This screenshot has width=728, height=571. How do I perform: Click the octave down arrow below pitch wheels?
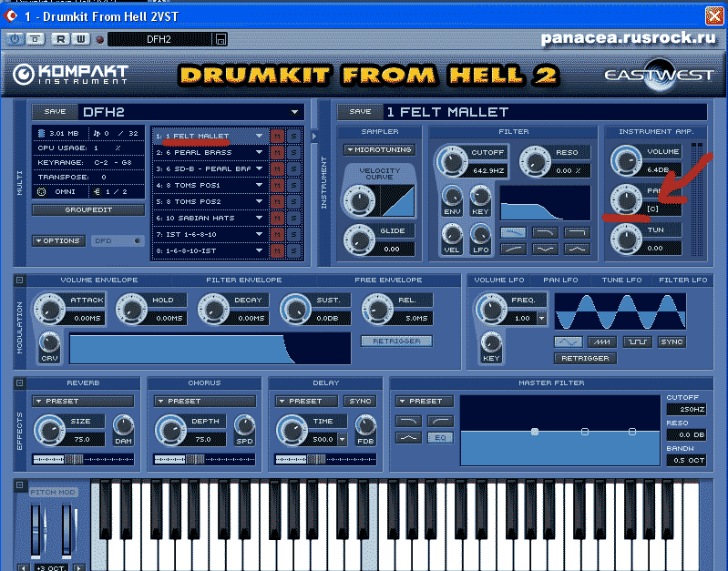tap(24, 567)
